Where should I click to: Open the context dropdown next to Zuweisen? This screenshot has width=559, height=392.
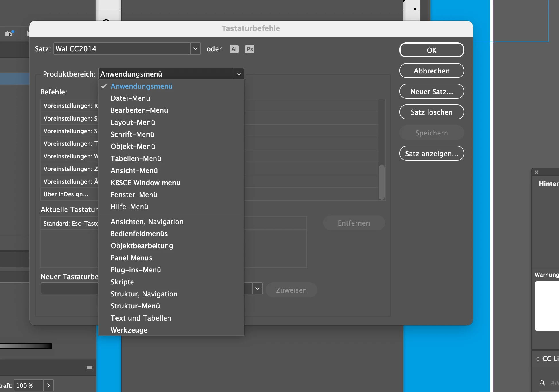coord(257,289)
